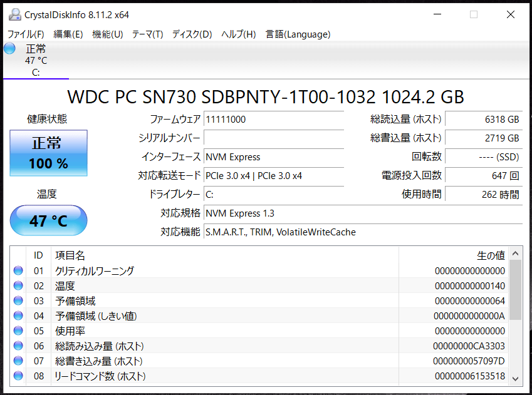Click the scroll up arrow of SMART list
Screen dimensions: 532x395
515,254
